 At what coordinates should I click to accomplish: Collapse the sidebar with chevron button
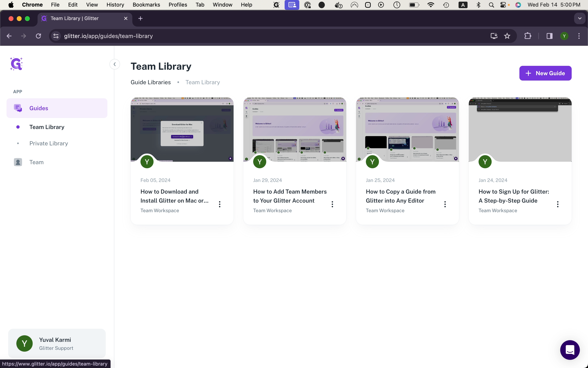point(115,64)
